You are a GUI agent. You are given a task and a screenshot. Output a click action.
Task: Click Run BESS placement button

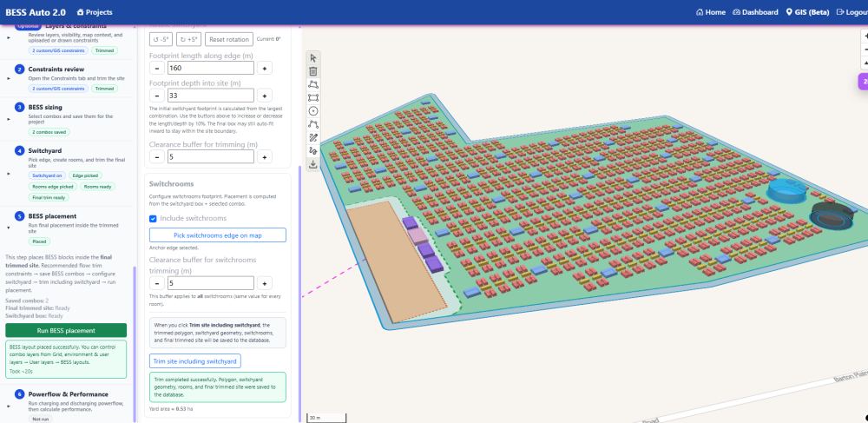pos(66,331)
